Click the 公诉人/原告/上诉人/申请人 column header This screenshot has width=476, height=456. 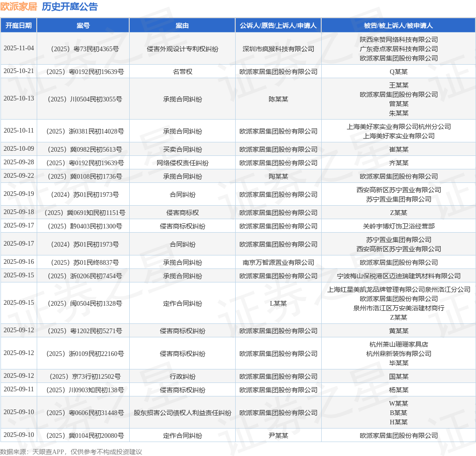tap(278, 26)
